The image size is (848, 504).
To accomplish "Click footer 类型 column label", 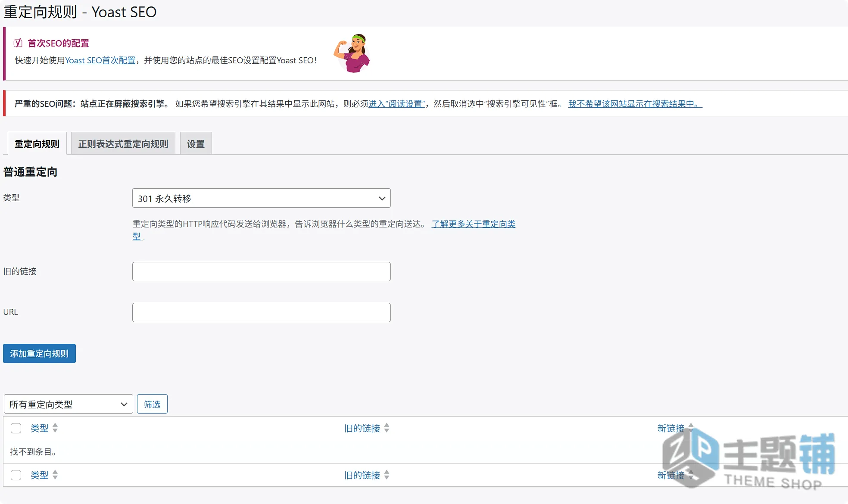I will (x=40, y=475).
